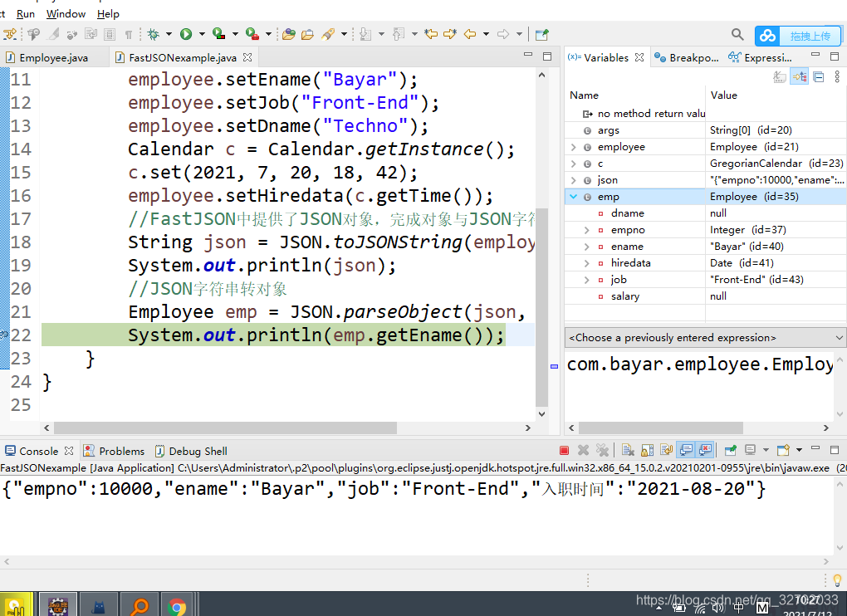Click the Next Annotation icon
Image resolution: width=847 pixels, height=616 pixels.
(x=365, y=35)
